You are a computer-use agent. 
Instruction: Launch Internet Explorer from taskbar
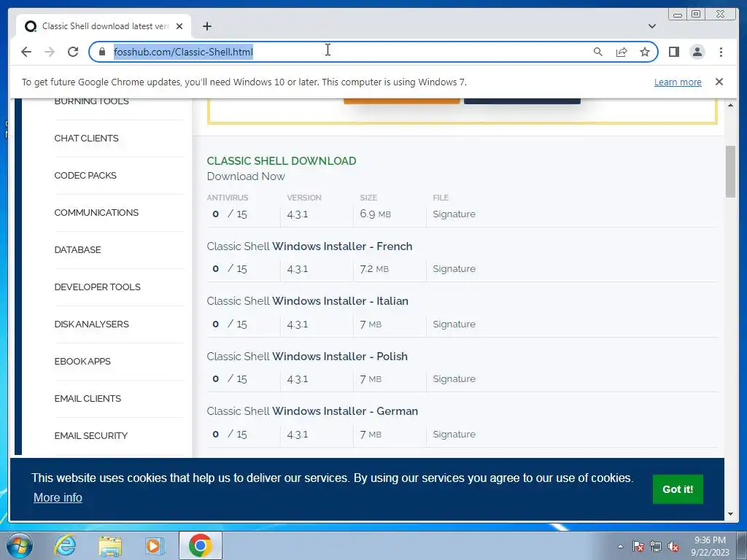click(65, 545)
